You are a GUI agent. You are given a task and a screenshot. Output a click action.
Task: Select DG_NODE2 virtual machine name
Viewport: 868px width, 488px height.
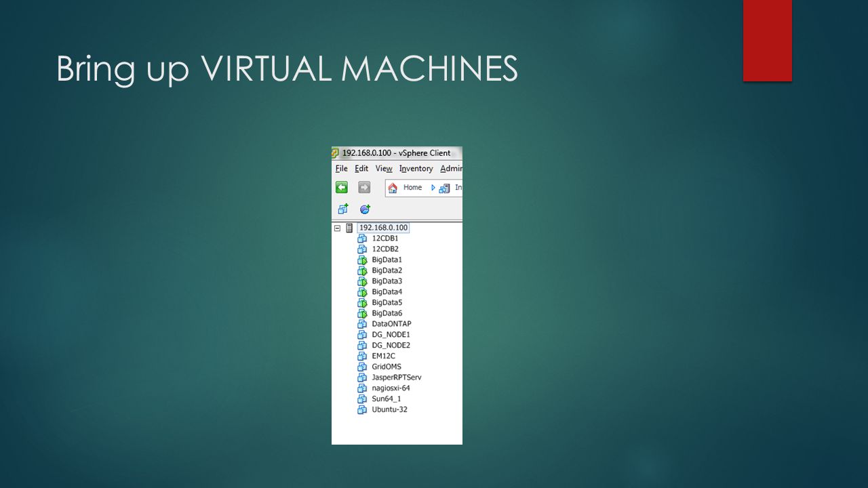pos(391,346)
